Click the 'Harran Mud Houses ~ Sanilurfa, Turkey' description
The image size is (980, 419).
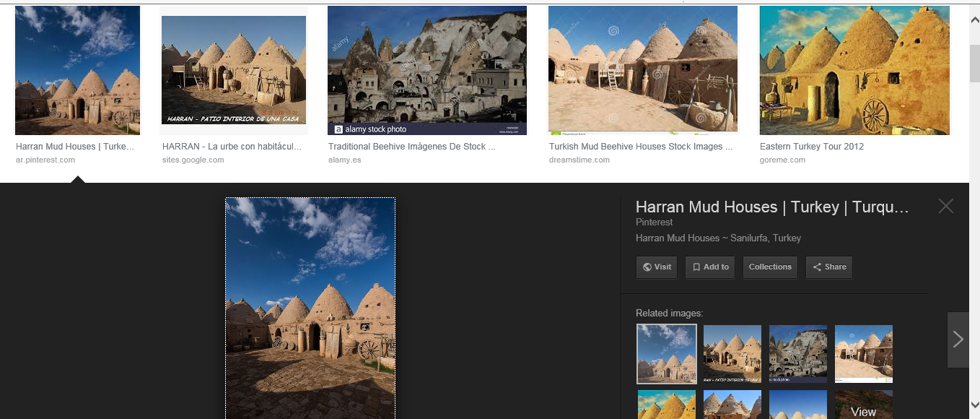718,238
